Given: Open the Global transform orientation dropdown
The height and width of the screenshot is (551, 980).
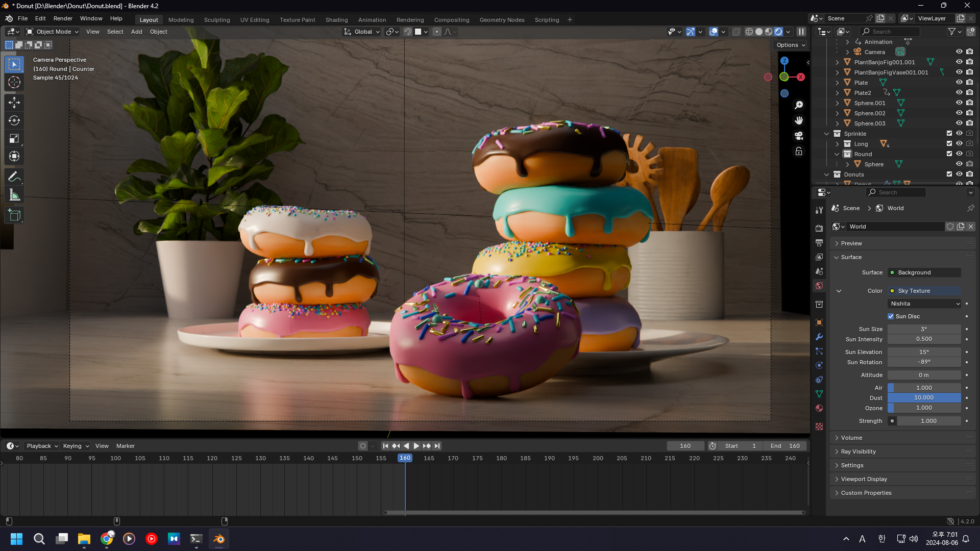Looking at the screenshot, I should pyautogui.click(x=362, y=32).
